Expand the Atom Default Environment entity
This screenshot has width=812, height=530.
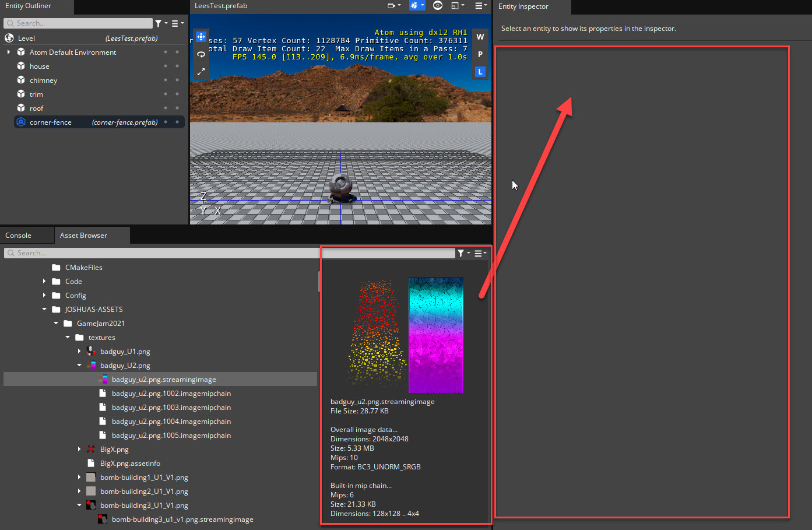coord(8,52)
